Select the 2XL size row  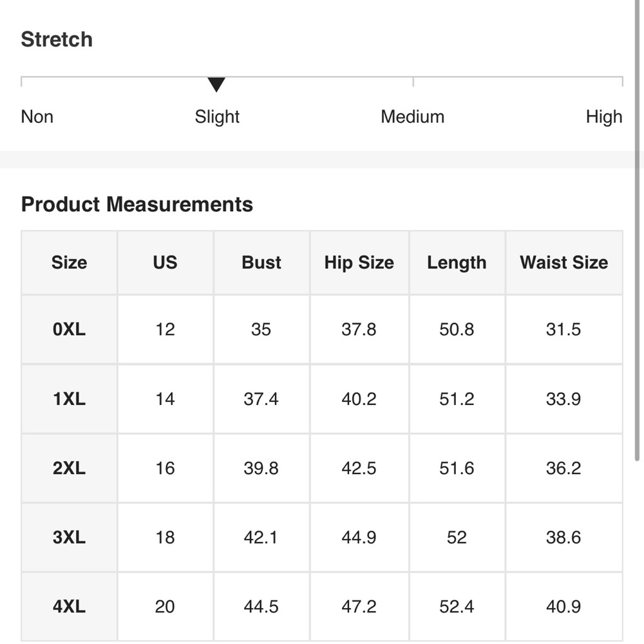click(x=322, y=468)
